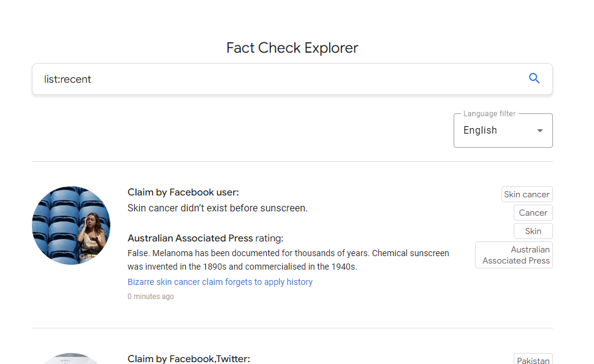
Task: Click the 0 minutes ago timestamp
Action: [151, 297]
